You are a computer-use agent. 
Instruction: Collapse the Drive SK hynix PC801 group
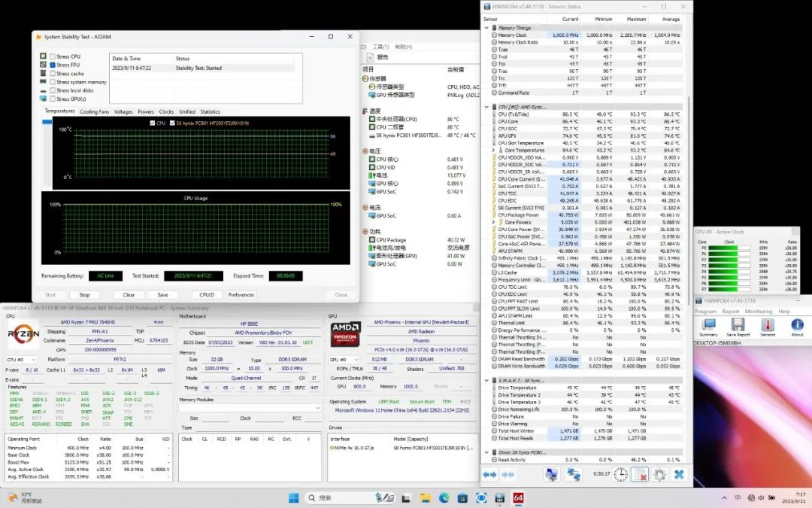click(x=486, y=452)
